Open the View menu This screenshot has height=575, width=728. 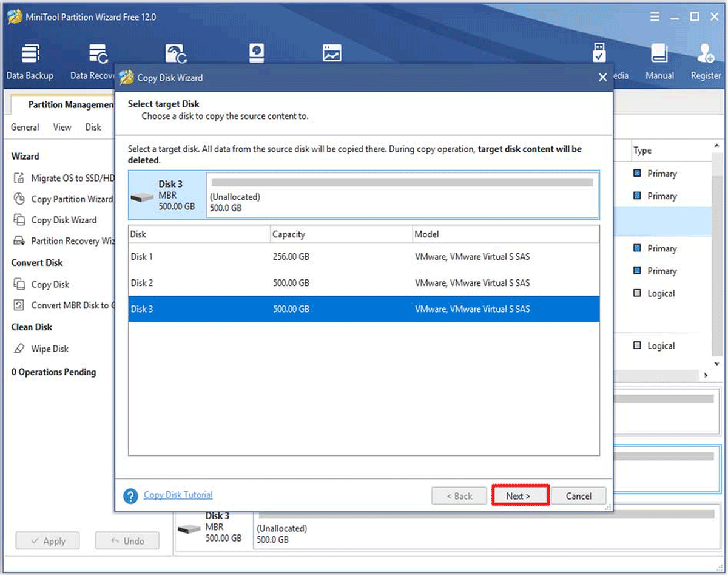click(x=62, y=127)
